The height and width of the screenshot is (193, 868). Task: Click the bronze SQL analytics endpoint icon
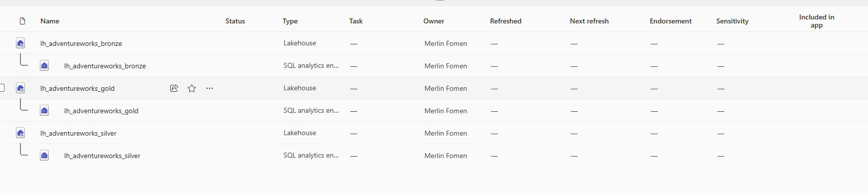coord(44,66)
